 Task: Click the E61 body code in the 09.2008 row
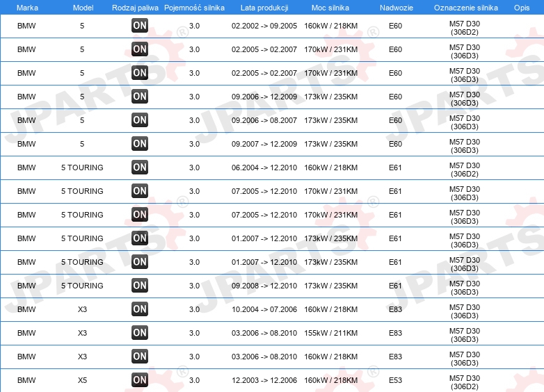(x=395, y=286)
